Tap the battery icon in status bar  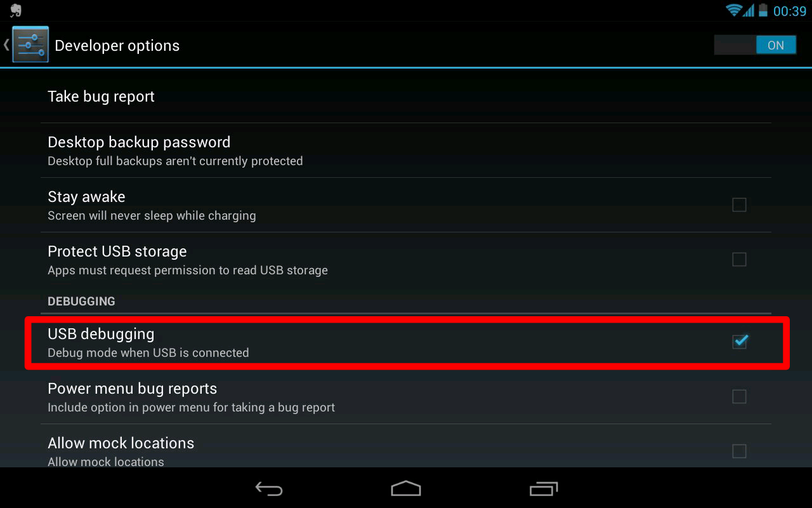[x=763, y=10]
